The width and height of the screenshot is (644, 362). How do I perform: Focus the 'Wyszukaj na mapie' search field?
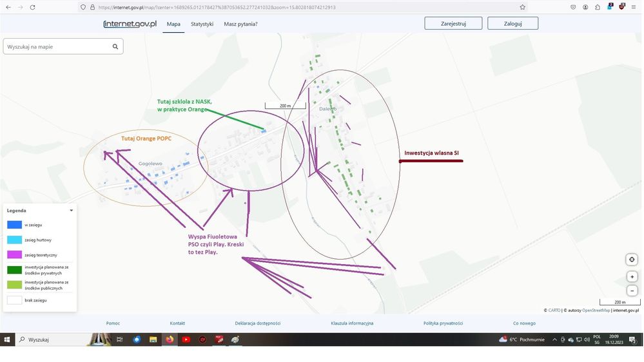(x=63, y=46)
